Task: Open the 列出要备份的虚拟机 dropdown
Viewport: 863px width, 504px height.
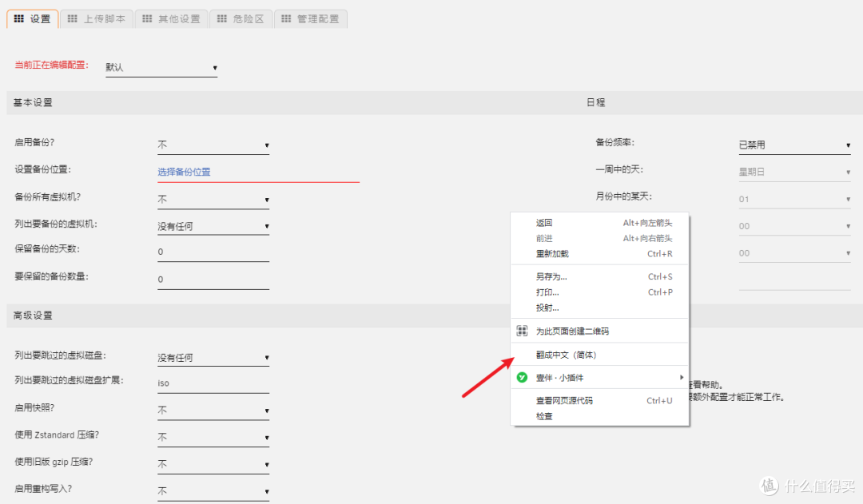Action: click(x=213, y=226)
